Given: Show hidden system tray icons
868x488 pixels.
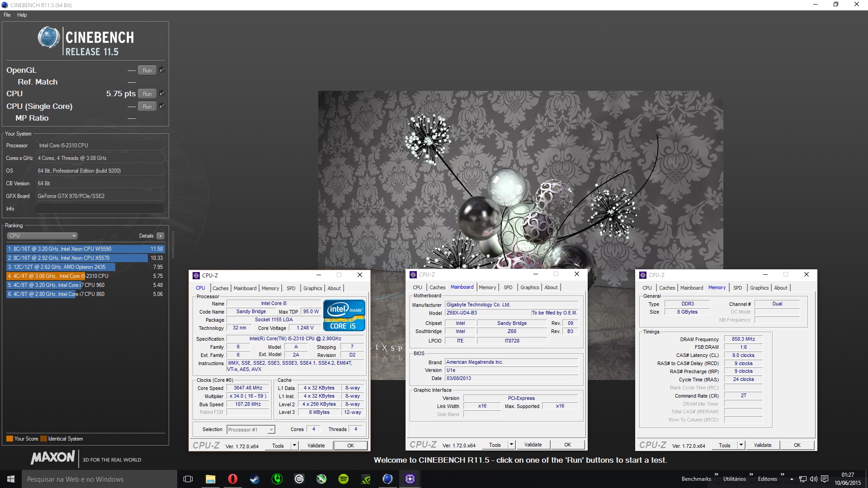Looking at the screenshot, I should tap(792, 479).
